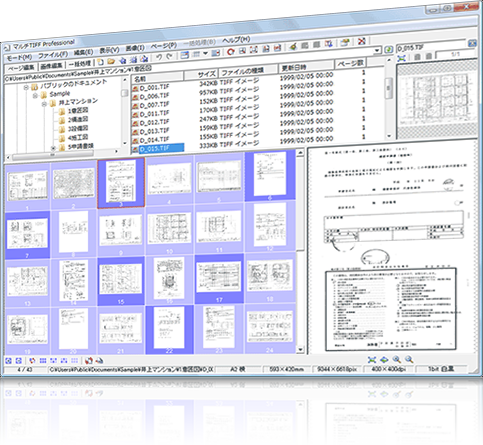Open the 表示(V) menu
The width and height of the screenshot is (483, 445).
109,50
